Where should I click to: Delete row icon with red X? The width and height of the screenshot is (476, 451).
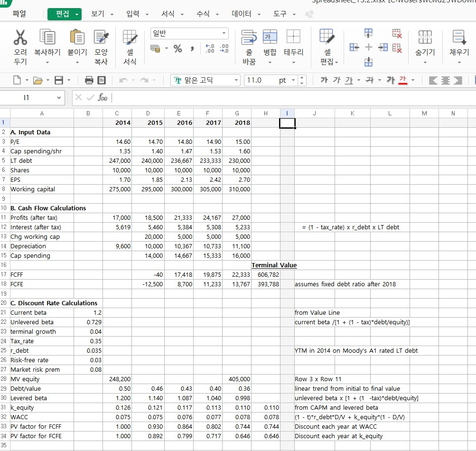[397, 33]
